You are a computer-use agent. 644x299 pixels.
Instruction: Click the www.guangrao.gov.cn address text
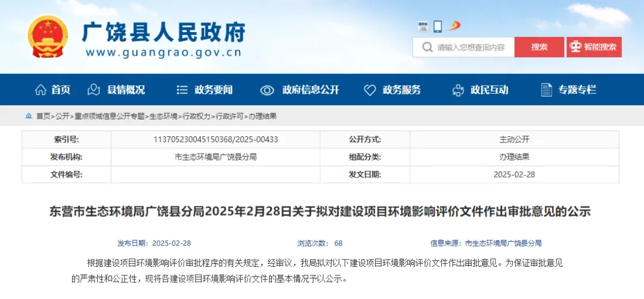pyautogui.click(x=163, y=52)
